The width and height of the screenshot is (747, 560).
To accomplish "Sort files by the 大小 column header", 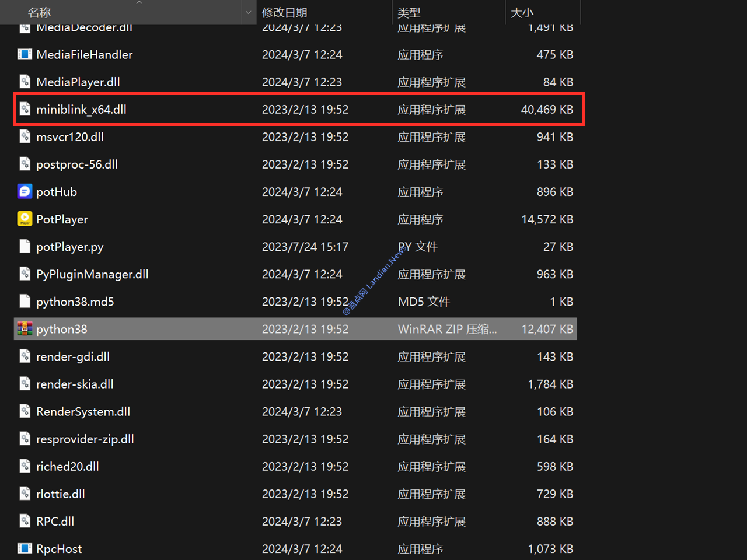I will tap(522, 12).
